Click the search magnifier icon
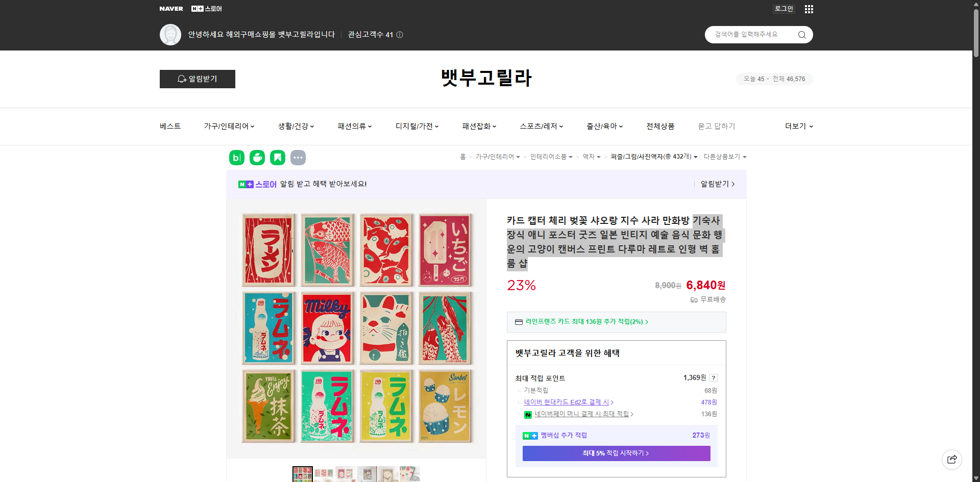 [x=801, y=34]
